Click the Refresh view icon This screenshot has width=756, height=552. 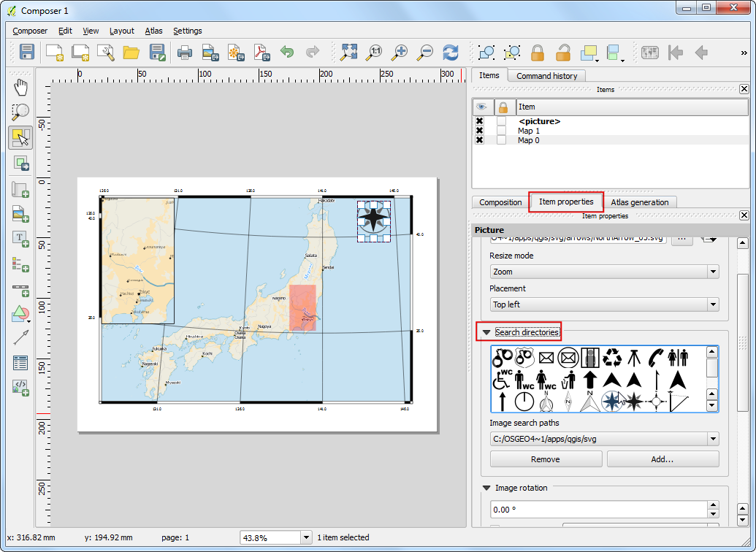coord(451,52)
